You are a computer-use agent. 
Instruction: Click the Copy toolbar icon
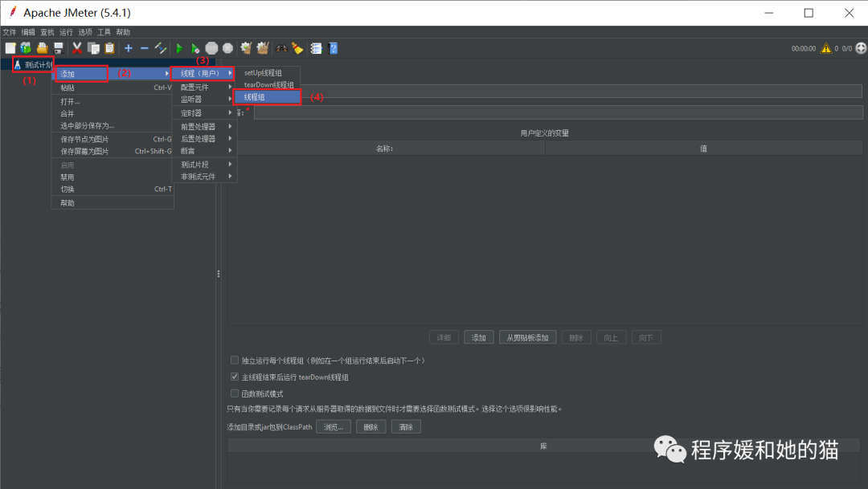[93, 48]
